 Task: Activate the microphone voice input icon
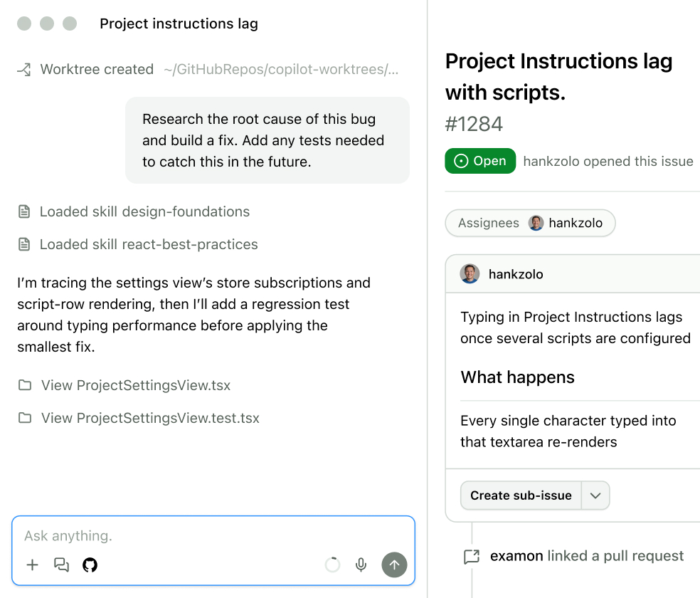pos(361,565)
